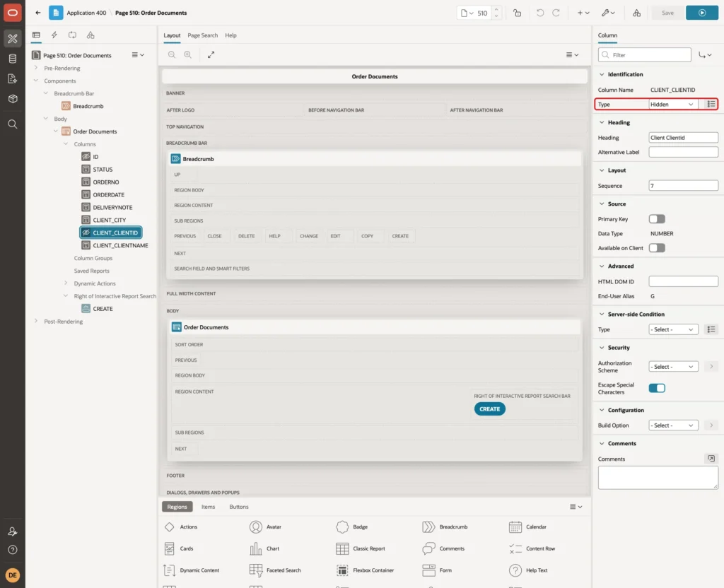This screenshot has width=724, height=588.
Task: Open the rendering tree options menu
Action: coord(138,55)
